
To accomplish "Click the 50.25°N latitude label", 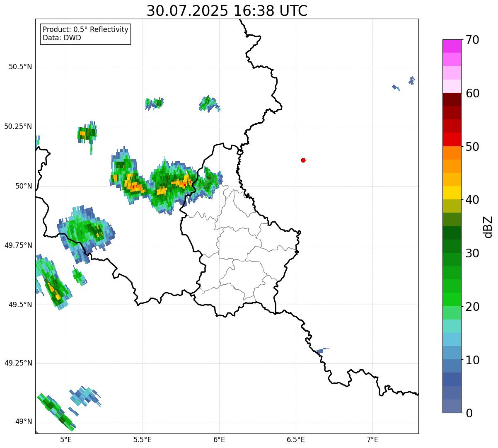I will point(18,127).
